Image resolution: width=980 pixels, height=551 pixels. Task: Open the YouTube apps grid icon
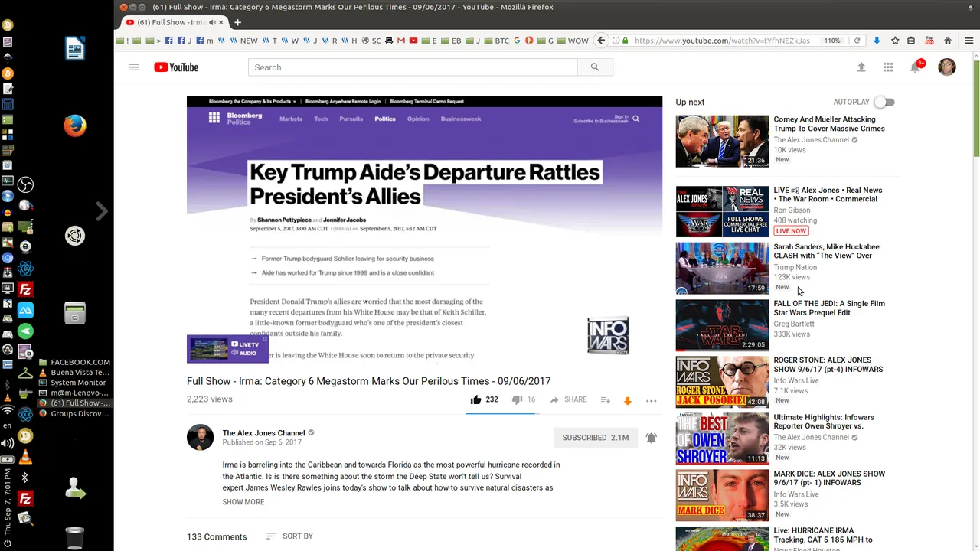tap(888, 67)
